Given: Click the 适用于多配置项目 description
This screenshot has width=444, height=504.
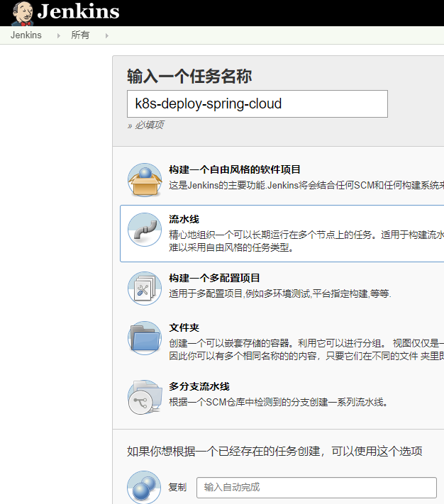Looking at the screenshot, I should pos(280,293).
